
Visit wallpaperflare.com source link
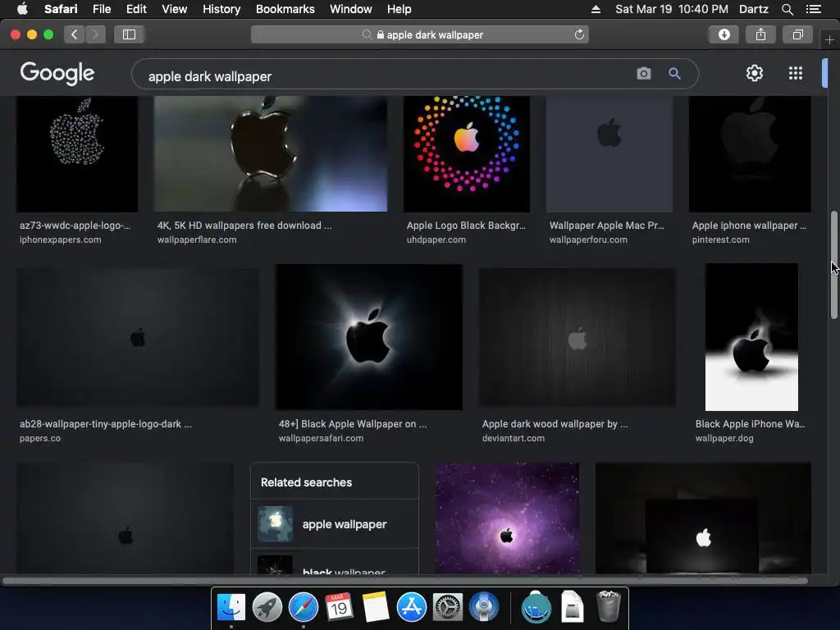click(197, 240)
